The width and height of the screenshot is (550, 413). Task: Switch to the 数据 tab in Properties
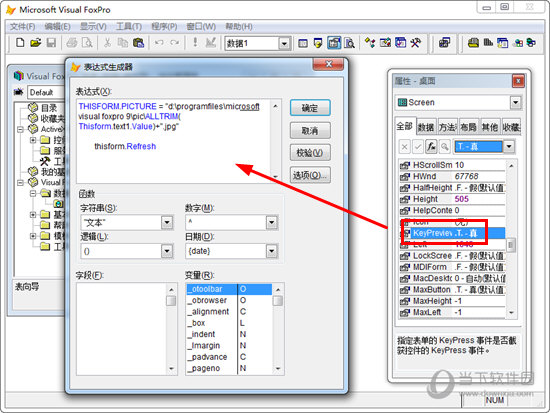click(x=426, y=127)
